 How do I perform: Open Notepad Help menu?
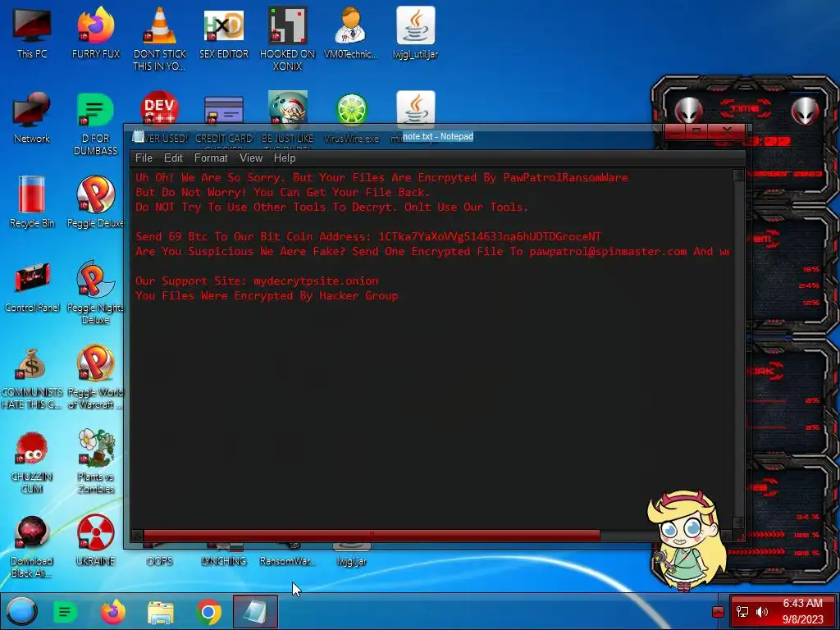pos(285,158)
